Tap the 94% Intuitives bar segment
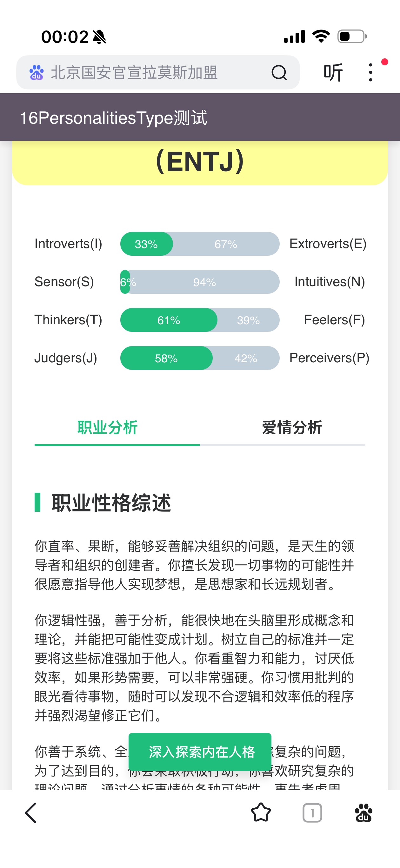The image size is (400, 868). 205,282
